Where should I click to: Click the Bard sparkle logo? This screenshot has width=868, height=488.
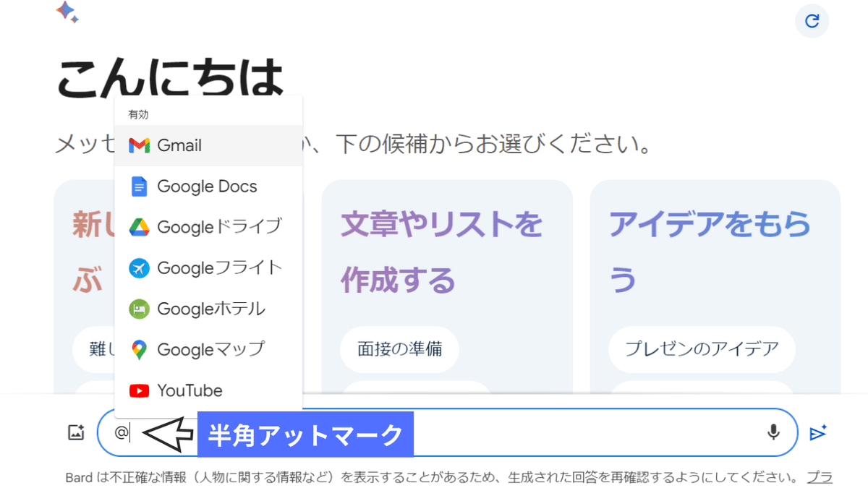point(67,12)
